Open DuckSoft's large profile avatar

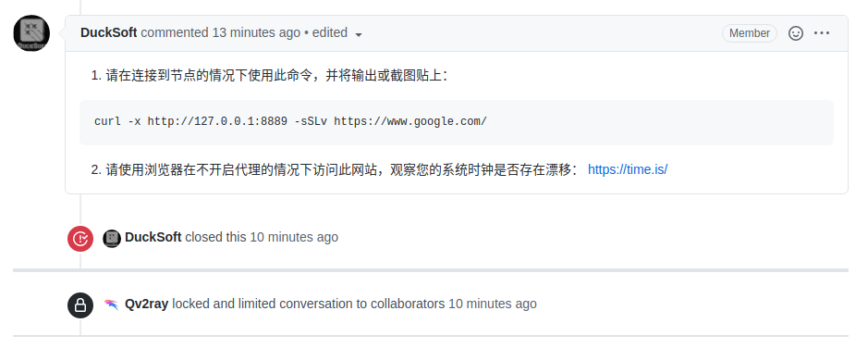31,33
